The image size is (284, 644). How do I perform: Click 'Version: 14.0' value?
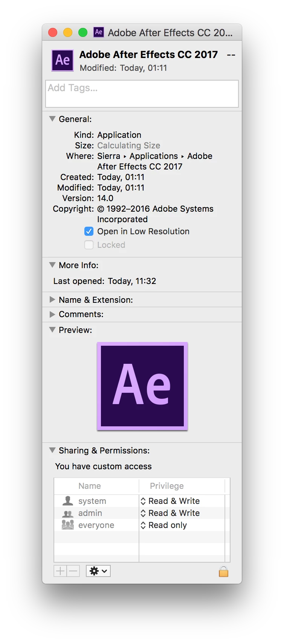(105, 198)
